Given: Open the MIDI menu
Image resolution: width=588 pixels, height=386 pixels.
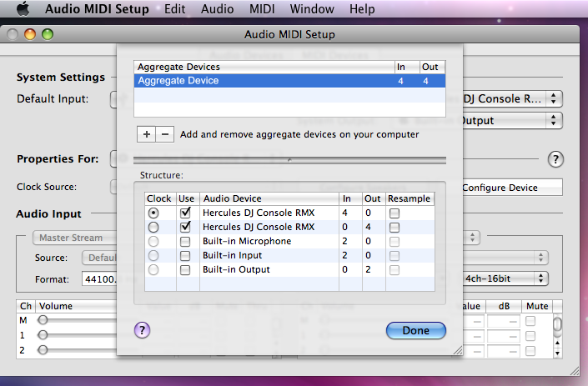Looking at the screenshot, I should coord(262,8).
